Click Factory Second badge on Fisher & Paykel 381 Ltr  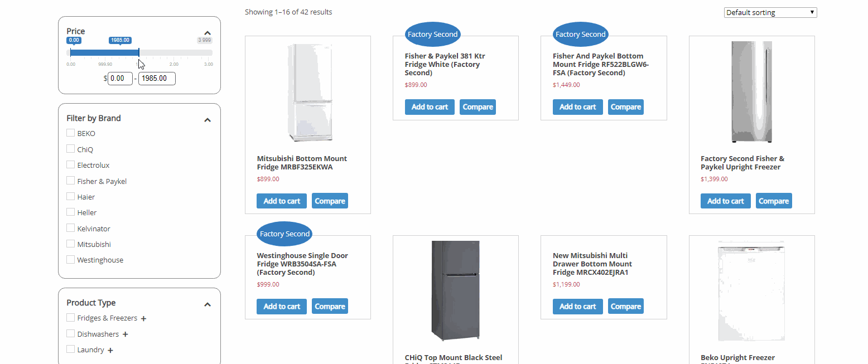pyautogui.click(x=432, y=35)
